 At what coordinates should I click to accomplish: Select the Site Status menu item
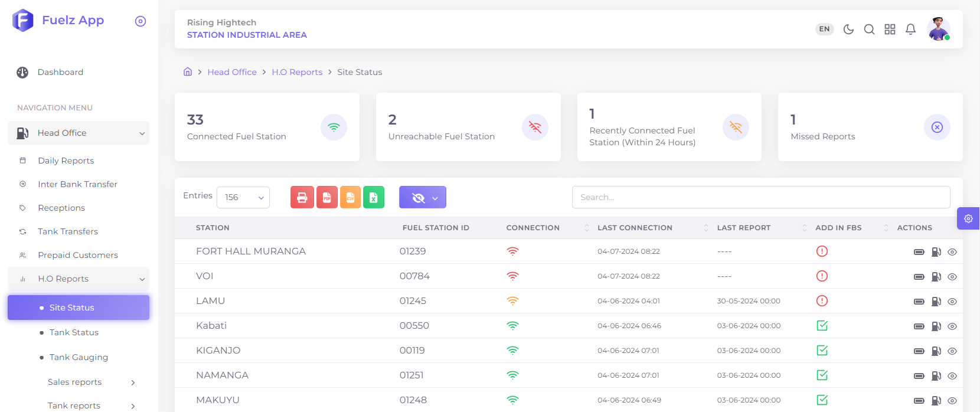tap(79, 308)
